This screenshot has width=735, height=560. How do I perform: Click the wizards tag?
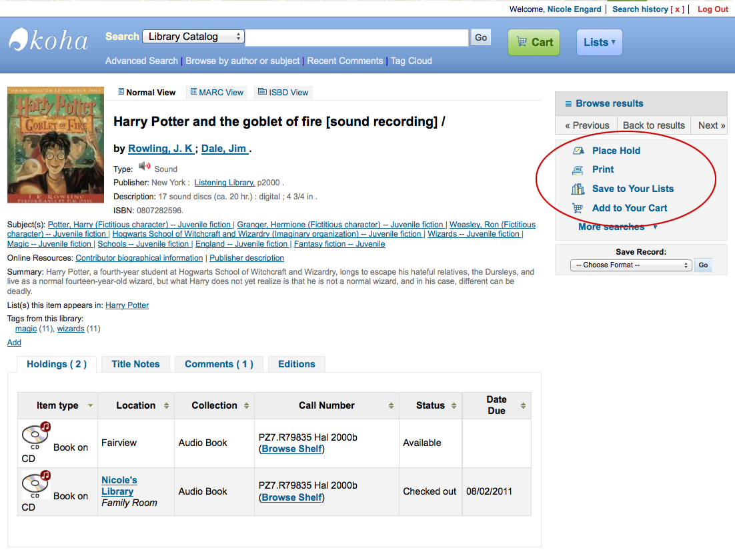(71, 329)
